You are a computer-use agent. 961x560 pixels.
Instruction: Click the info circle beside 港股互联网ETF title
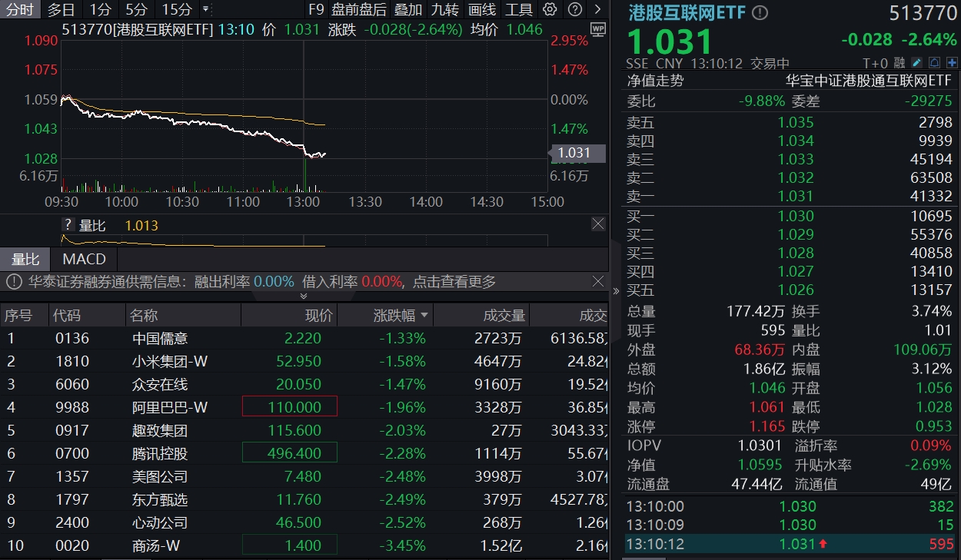[x=758, y=12]
